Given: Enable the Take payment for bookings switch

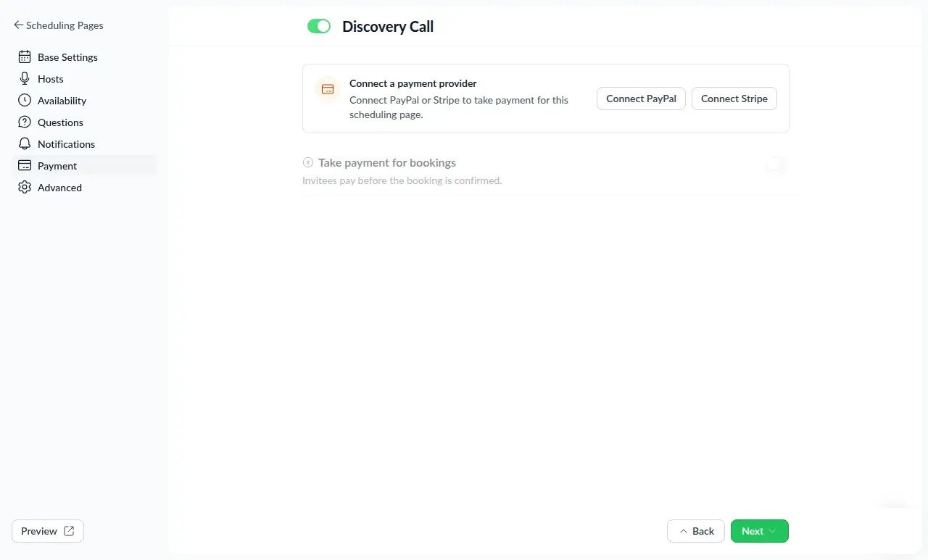Looking at the screenshot, I should coord(777,164).
